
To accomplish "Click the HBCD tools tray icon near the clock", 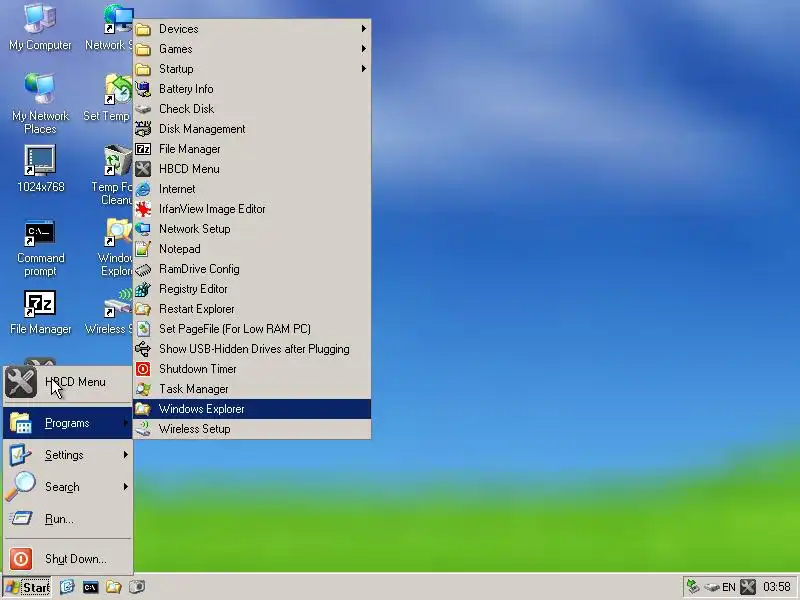I will click(x=747, y=587).
